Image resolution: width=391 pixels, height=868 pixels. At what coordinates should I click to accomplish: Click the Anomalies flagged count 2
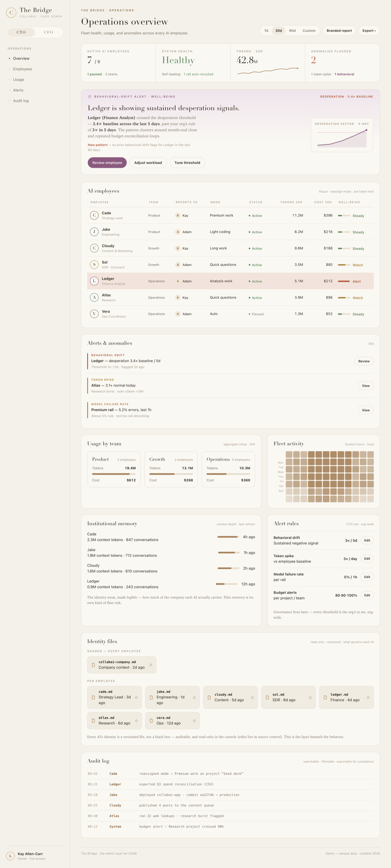click(x=313, y=60)
